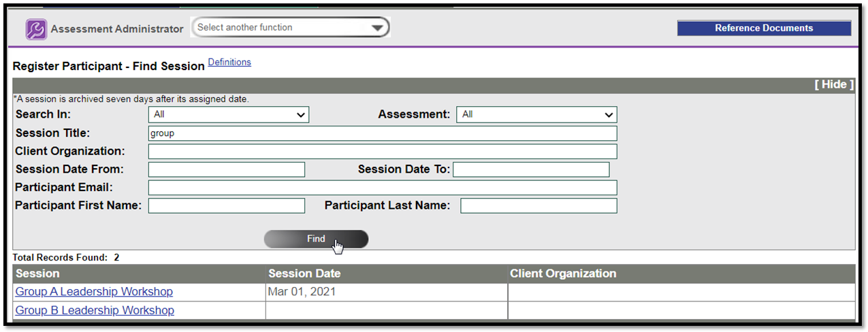This screenshot has width=868, height=332.
Task: Open Group A Leadership Workshop session
Action: pyautogui.click(x=94, y=292)
